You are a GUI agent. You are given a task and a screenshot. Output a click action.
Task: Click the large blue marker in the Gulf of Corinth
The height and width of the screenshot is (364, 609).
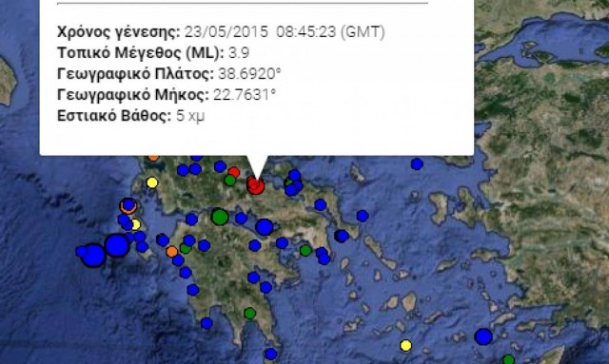tap(265, 227)
